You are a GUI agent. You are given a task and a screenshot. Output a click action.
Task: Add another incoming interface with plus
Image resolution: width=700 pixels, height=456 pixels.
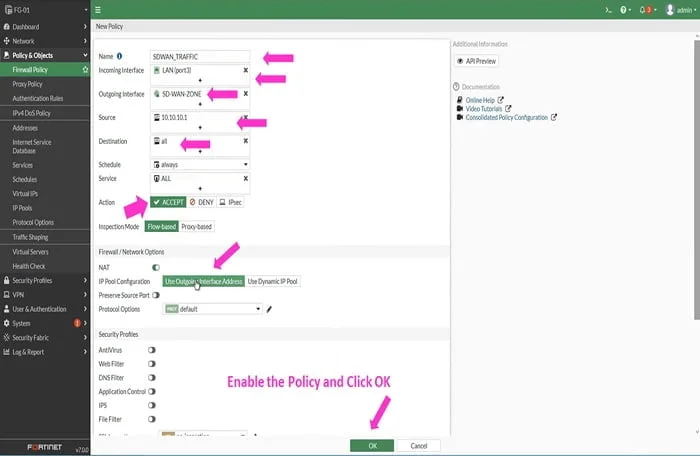(200, 80)
